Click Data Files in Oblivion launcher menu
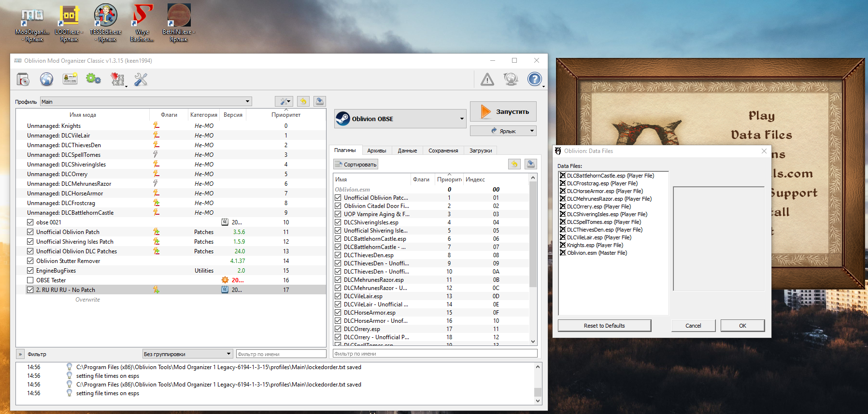 pyautogui.click(x=761, y=135)
